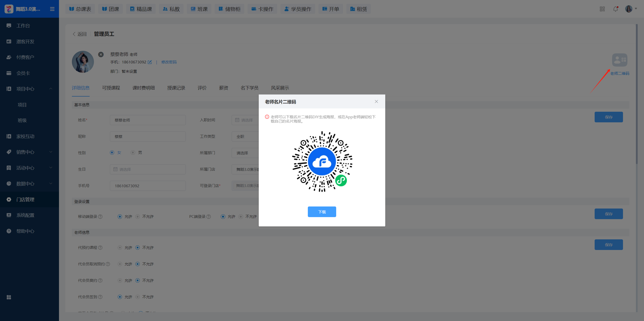
Task: Select 允许 for 代会员爽约
Action: (120, 281)
